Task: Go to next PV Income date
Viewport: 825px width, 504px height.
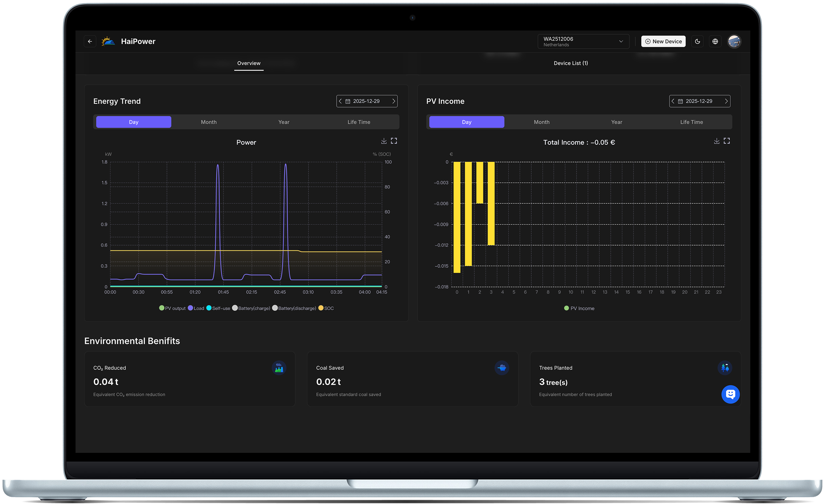Action: 726,101
